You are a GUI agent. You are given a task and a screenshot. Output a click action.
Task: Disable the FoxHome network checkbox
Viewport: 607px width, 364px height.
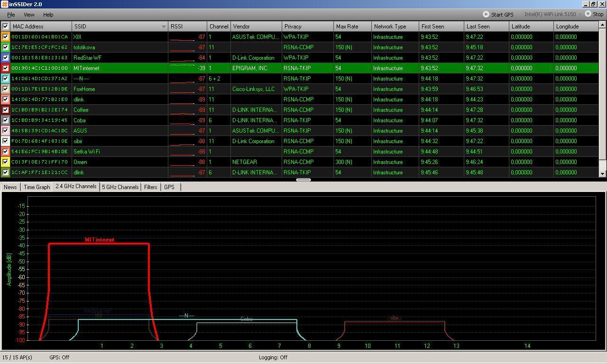tap(5, 89)
